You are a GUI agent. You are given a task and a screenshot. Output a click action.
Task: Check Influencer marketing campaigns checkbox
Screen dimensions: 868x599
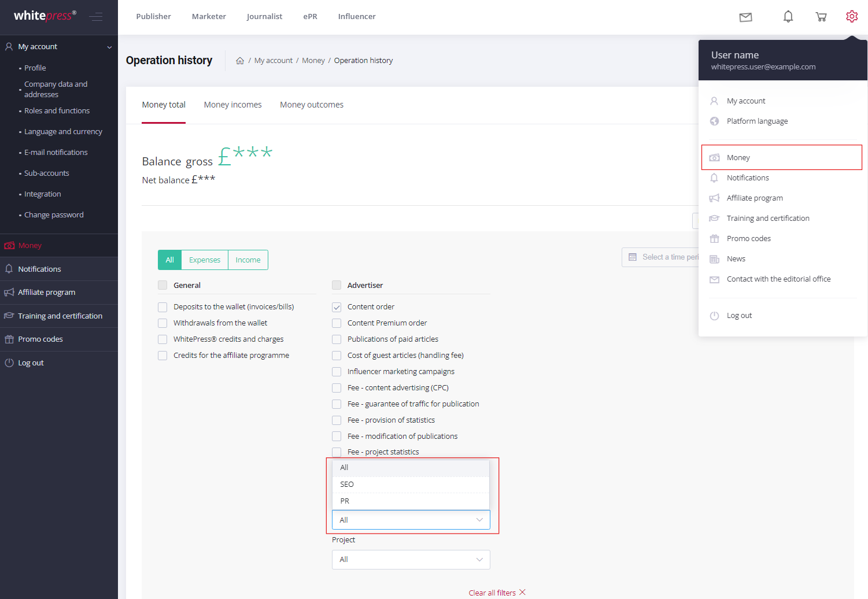point(337,372)
